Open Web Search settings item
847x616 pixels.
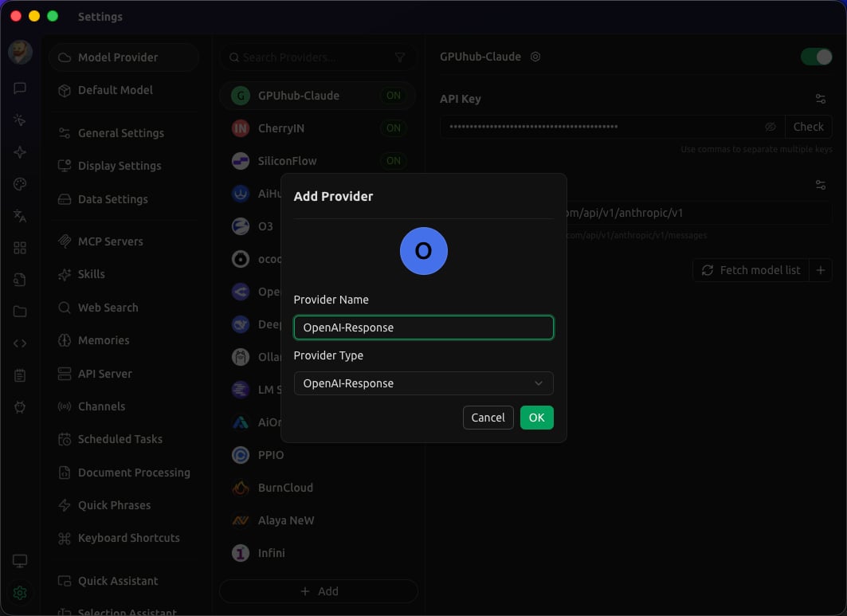[124, 308]
